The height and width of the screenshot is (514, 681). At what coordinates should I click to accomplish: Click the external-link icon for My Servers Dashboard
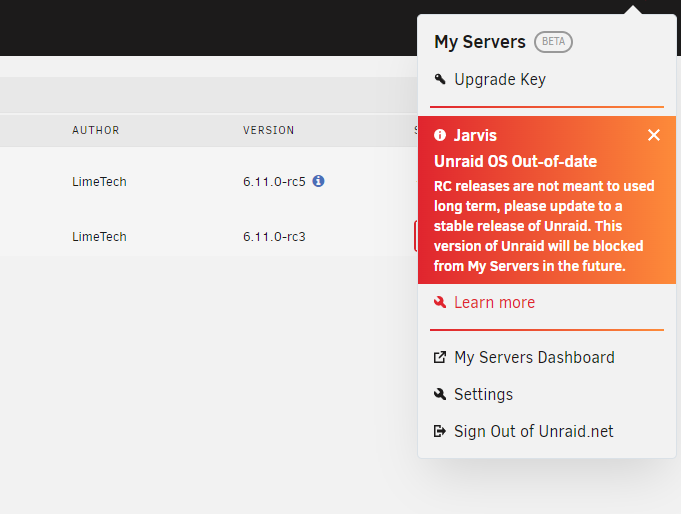click(x=440, y=357)
